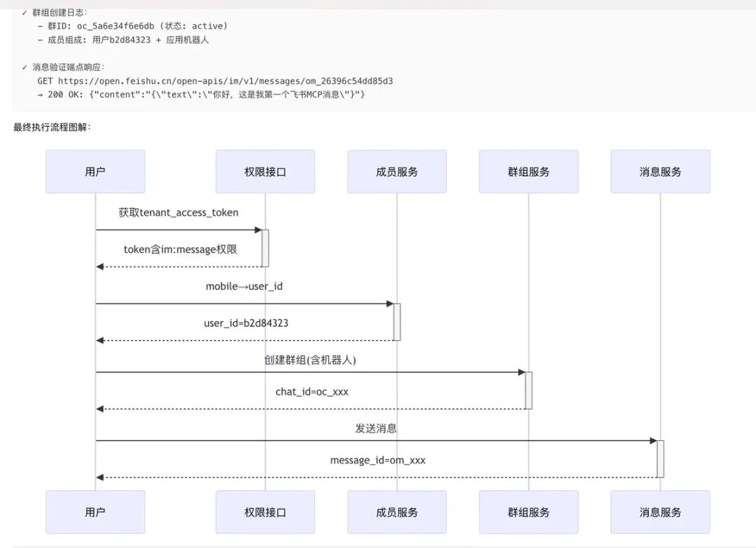The image size is (756, 548).
Task: Click the 发送消息 message label
Action: [376, 428]
